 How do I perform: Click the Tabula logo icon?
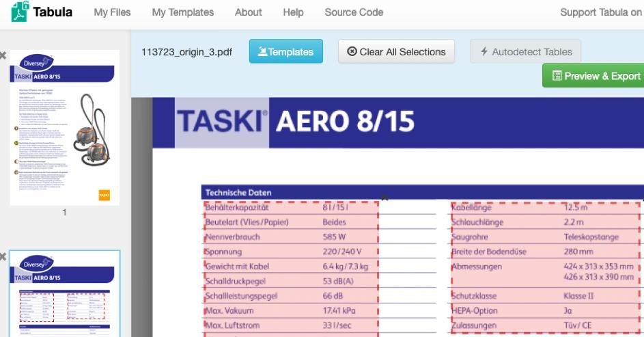pos(20,12)
